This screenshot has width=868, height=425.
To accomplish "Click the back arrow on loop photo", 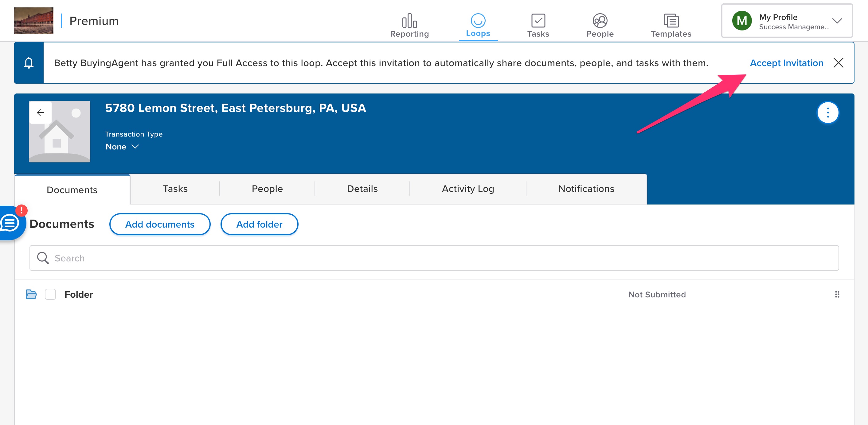I will point(41,112).
